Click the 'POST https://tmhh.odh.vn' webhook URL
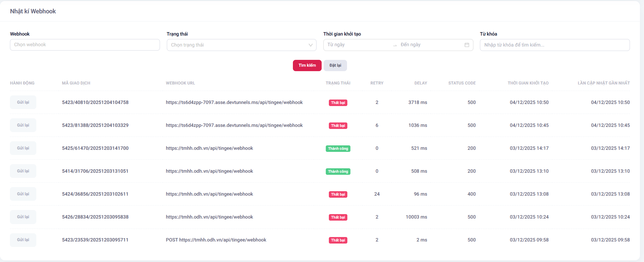 216,240
